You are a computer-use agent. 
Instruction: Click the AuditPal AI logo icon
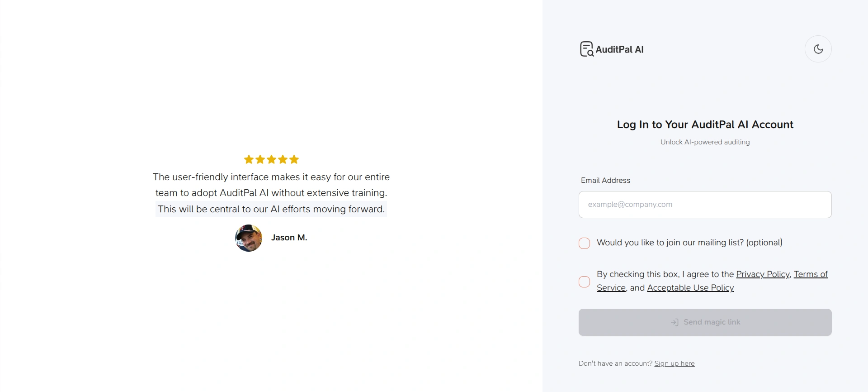pos(587,49)
